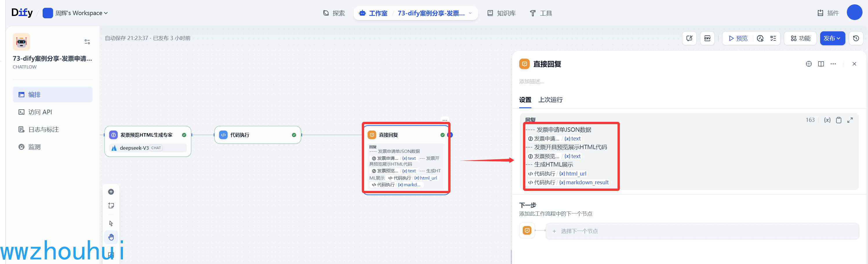Click the 直接回复 panel title text

[547, 64]
